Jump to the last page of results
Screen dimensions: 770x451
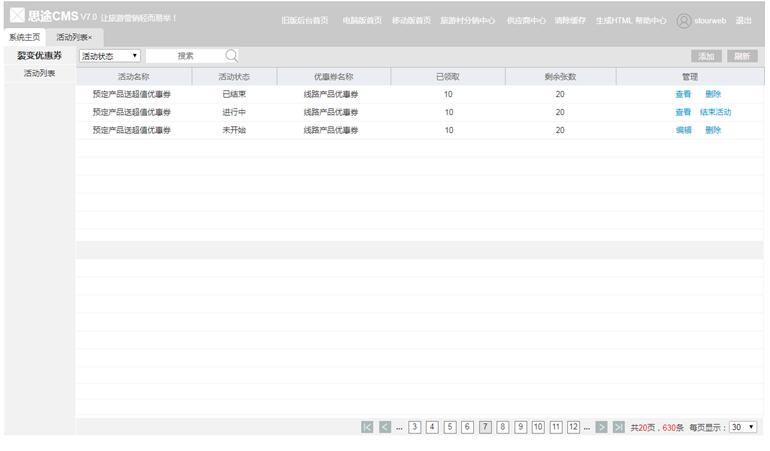pyautogui.click(x=619, y=427)
